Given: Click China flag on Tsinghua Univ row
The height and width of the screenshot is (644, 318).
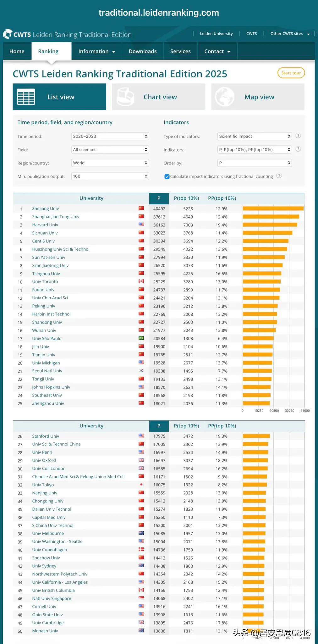Looking at the screenshot, I should (141, 274).
